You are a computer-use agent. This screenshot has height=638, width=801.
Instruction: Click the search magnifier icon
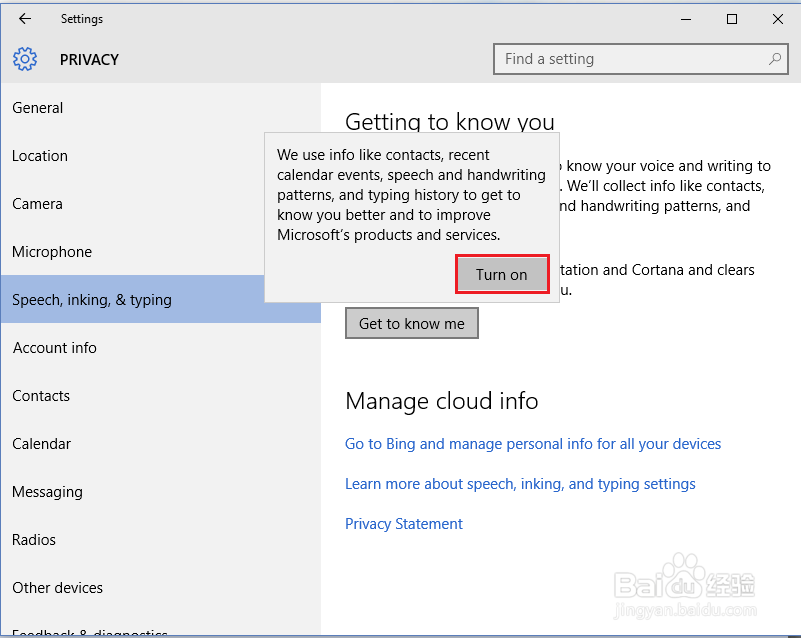[x=774, y=59]
